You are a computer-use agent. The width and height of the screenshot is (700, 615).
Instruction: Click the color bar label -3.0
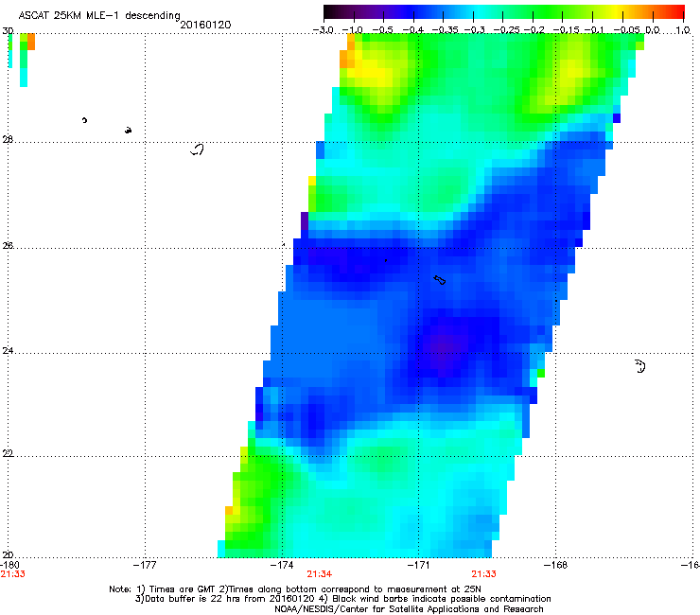click(x=323, y=30)
